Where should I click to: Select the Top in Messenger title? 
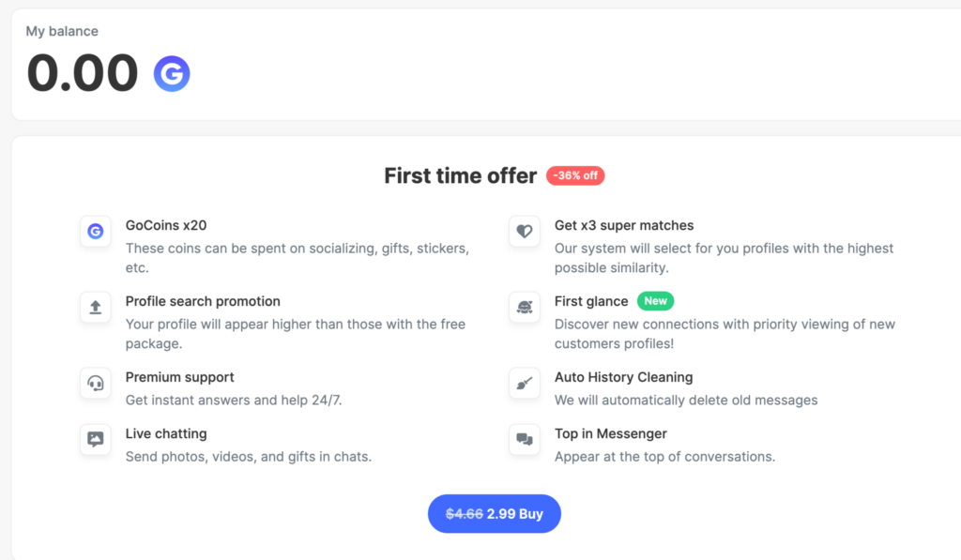pos(610,433)
